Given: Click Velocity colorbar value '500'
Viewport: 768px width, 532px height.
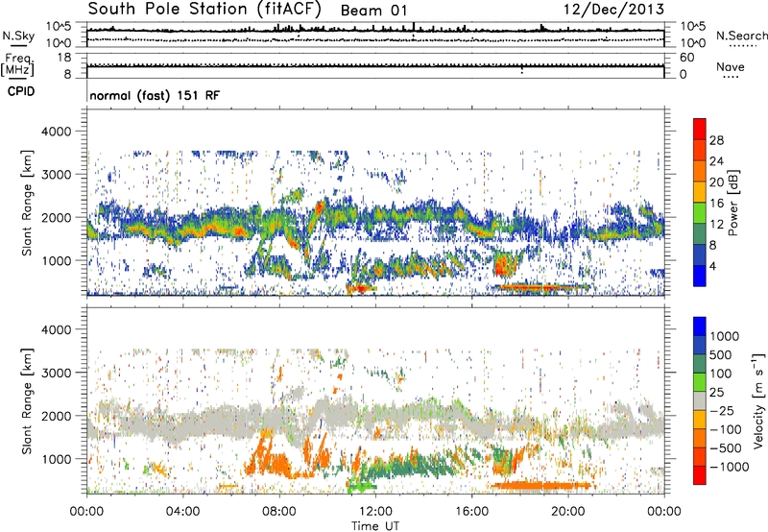Looking at the screenshot, I should click(721, 355).
